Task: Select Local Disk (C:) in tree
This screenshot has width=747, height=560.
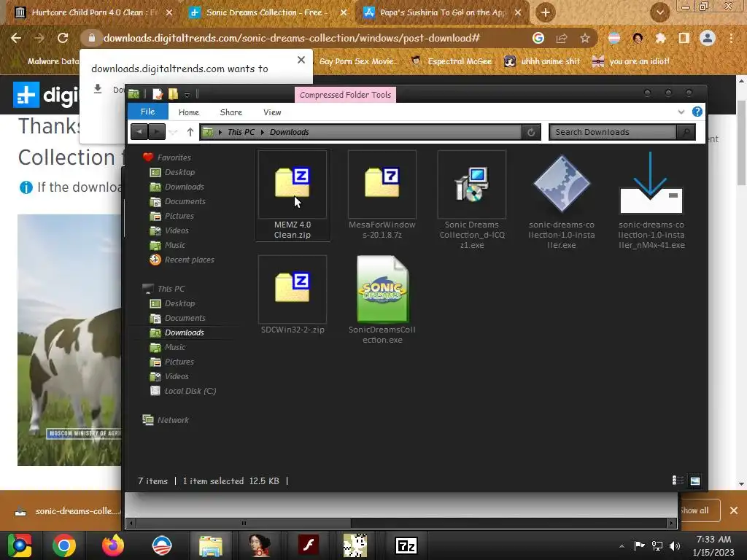Action: click(x=183, y=391)
